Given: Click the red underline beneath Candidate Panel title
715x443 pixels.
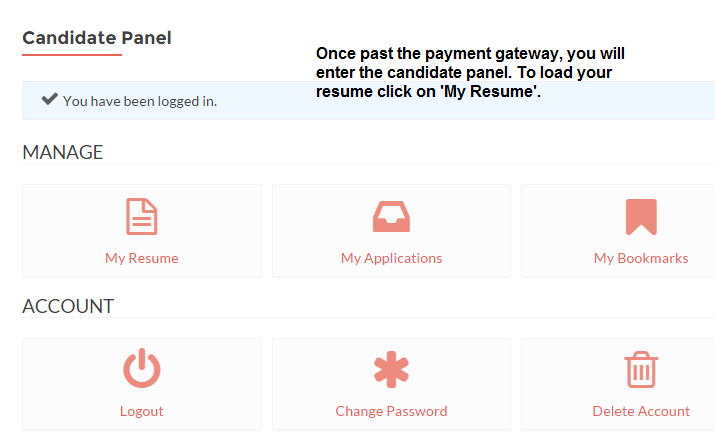Looking at the screenshot, I should (x=72, y=55).
